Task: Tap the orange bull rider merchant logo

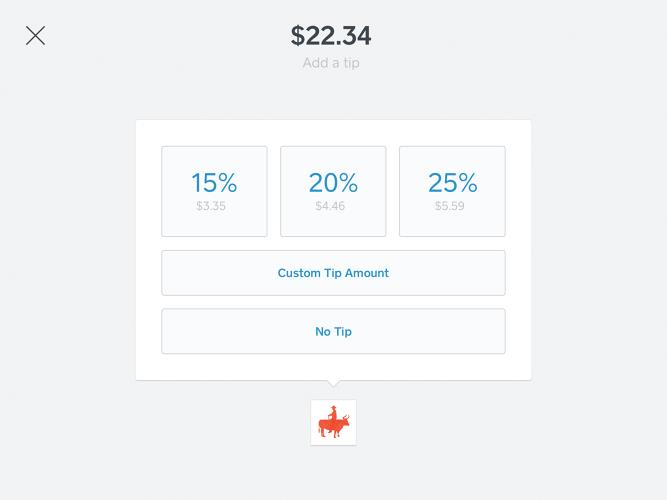Action: click(x=333, y=422)
